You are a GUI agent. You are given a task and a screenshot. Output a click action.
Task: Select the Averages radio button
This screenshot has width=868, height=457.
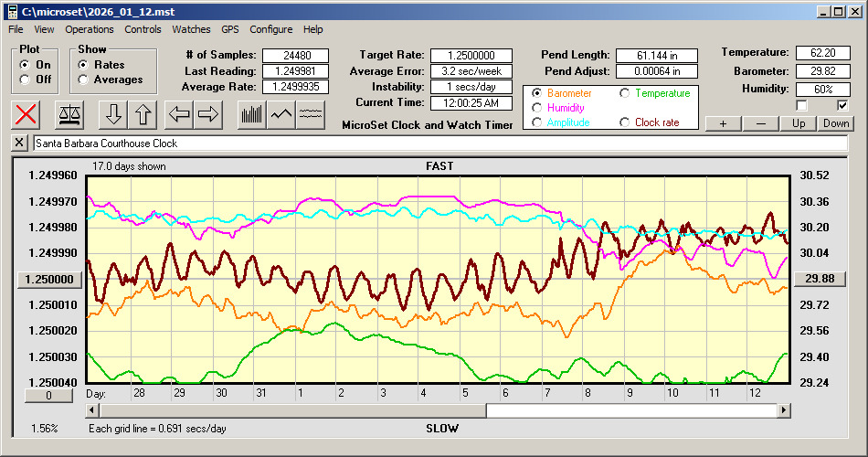pos(83,80)
